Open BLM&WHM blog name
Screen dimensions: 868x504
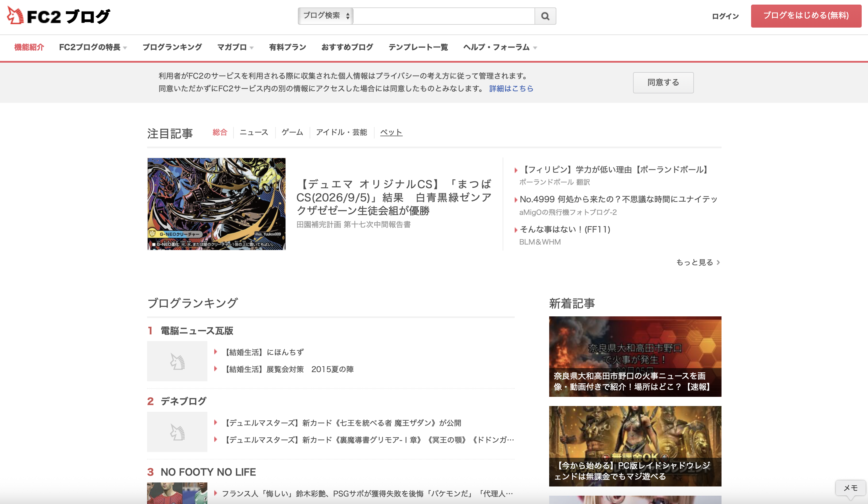click(x=540, y=242)
